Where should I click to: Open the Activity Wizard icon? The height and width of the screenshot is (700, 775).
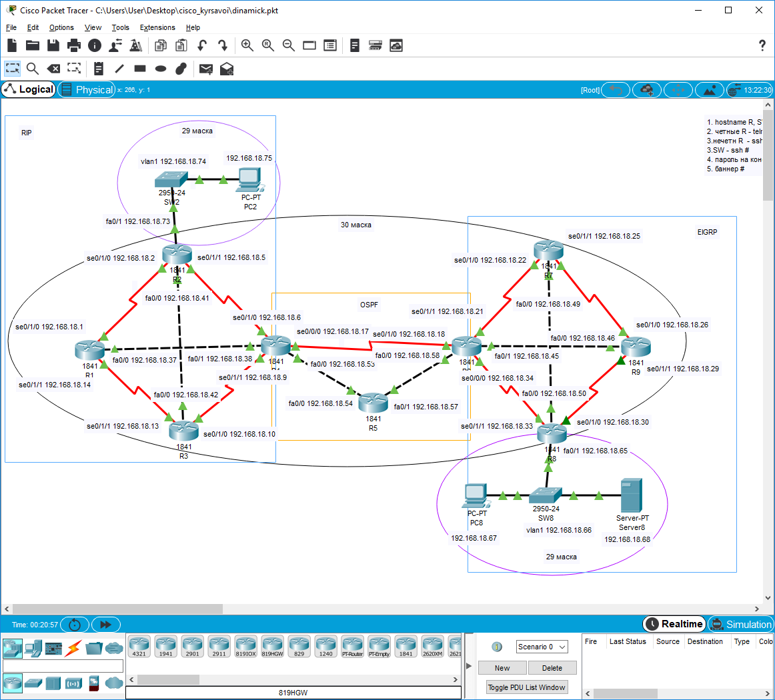click(x=115, y=45)
